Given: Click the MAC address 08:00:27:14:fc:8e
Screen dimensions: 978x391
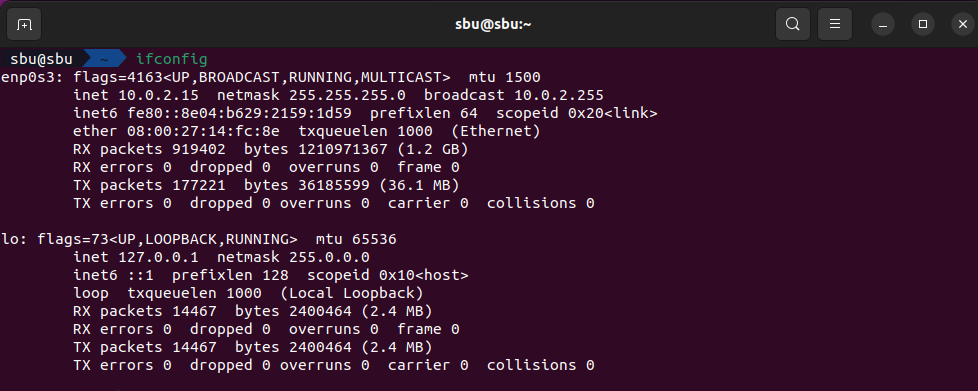Looking at the screenshot, I should [203, 132].
